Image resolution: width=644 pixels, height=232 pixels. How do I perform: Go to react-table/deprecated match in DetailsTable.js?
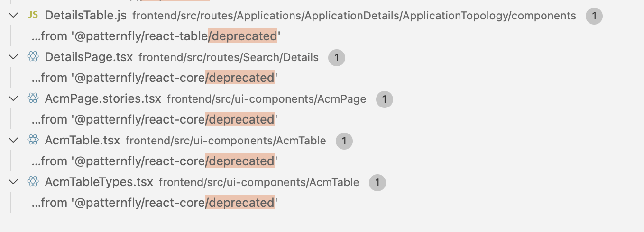(154, 36)
